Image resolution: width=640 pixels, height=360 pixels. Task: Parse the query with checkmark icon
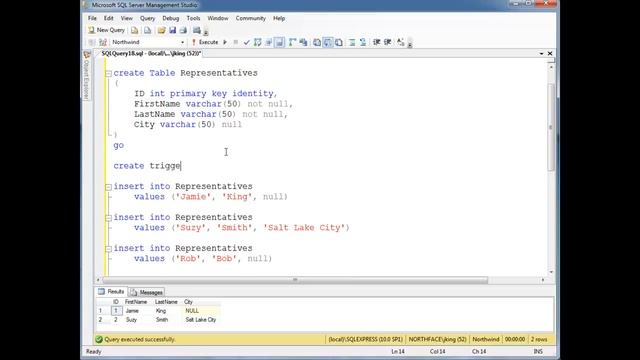coord(247,42)
